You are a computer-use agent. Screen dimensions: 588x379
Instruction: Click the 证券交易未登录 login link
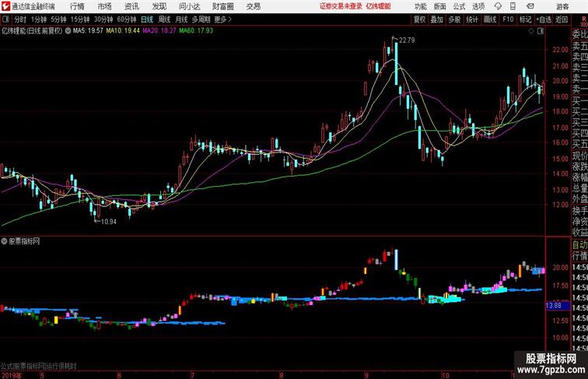[x=341, y=6]
